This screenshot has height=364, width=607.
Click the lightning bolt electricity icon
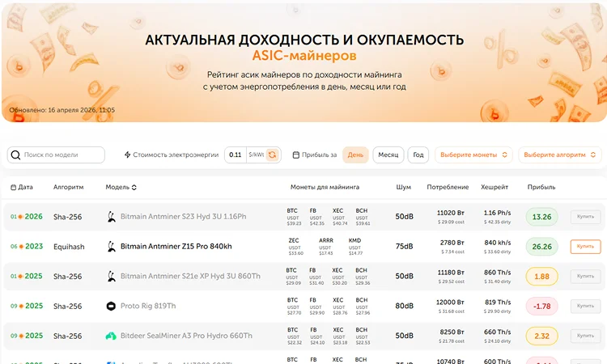coord(127,154)
